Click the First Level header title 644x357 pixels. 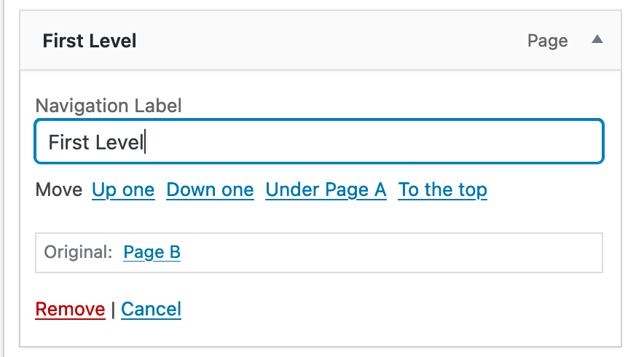90,41
